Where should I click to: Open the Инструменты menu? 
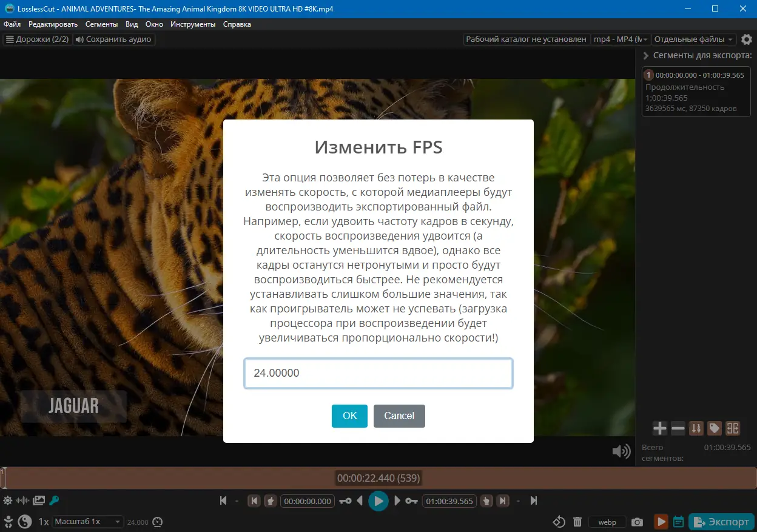pos(193,24)
